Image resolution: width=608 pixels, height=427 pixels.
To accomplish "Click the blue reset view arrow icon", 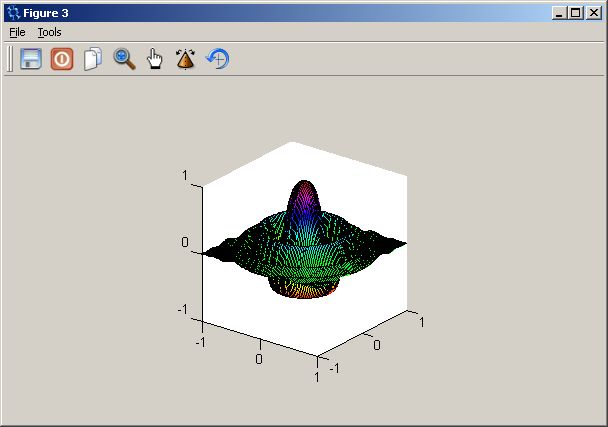I will pyautogui.click(x=218, y=59).
